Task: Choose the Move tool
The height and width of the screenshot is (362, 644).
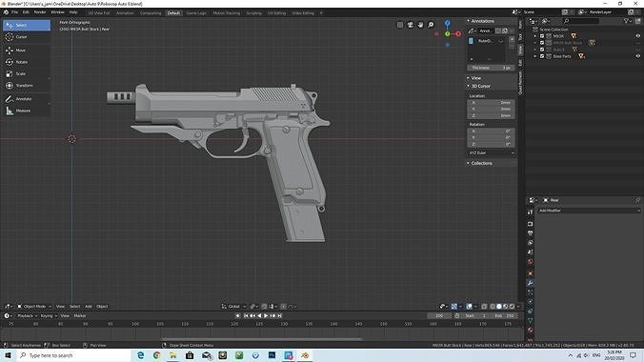Action: tap(27, 50)
